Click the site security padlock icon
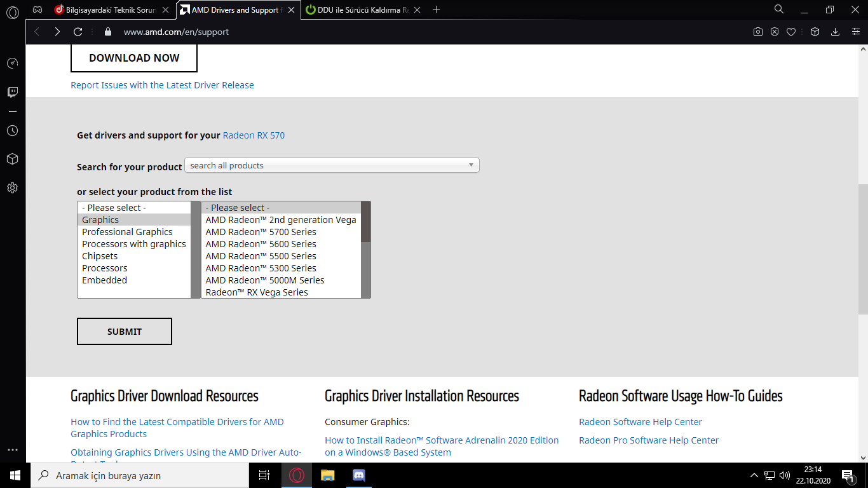The image size is (868, 488). (107, 32)
